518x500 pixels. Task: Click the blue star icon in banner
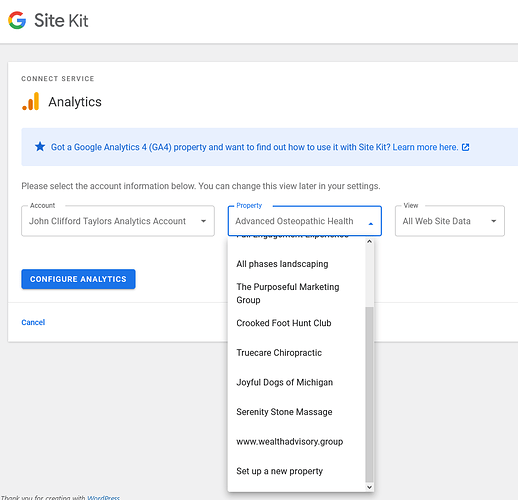[x=40, y=147]
